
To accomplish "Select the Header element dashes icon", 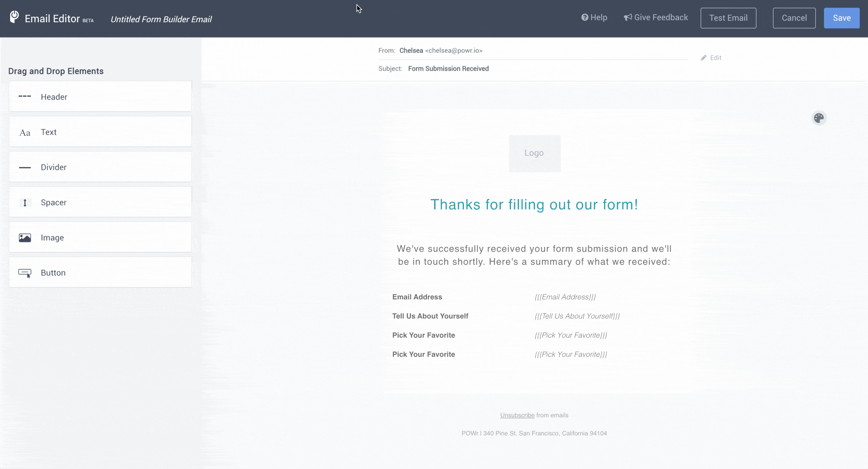I will pos(25,96).
